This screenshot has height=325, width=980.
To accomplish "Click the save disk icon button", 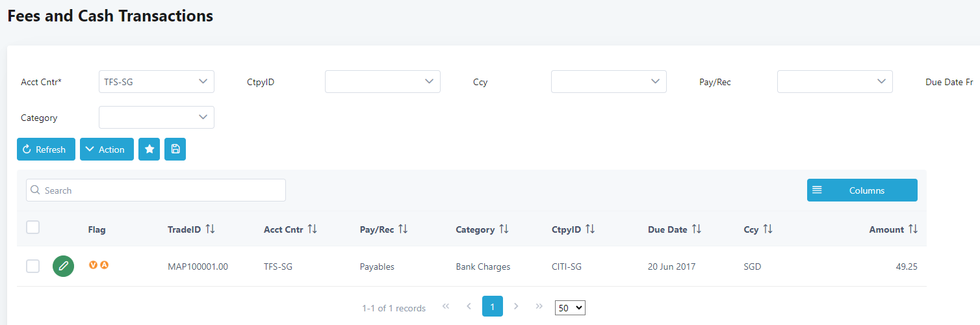I will (x=175, y=149).
